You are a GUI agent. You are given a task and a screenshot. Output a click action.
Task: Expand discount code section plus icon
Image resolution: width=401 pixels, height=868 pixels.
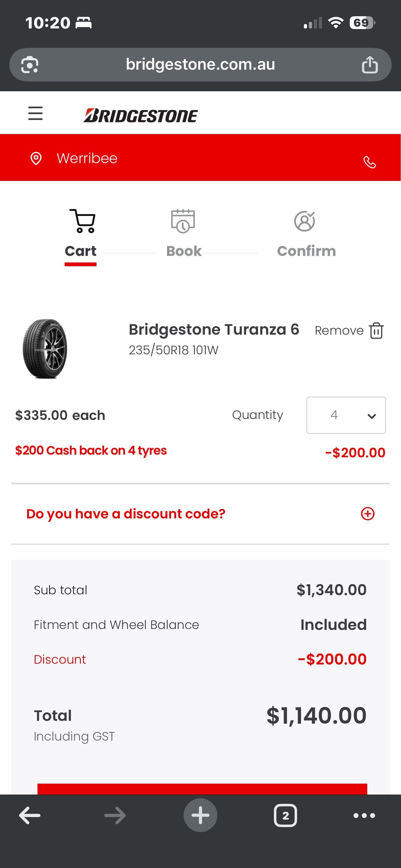coord(367,514)
